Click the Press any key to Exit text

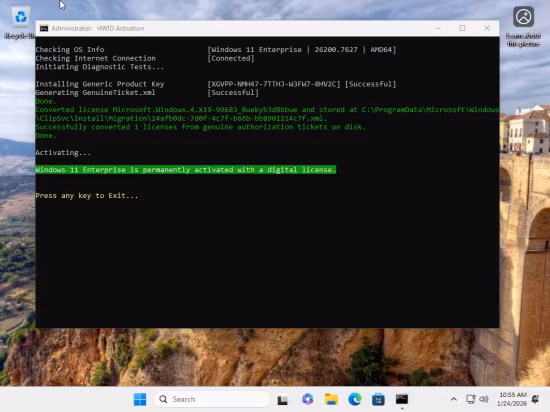pos(87,196)
